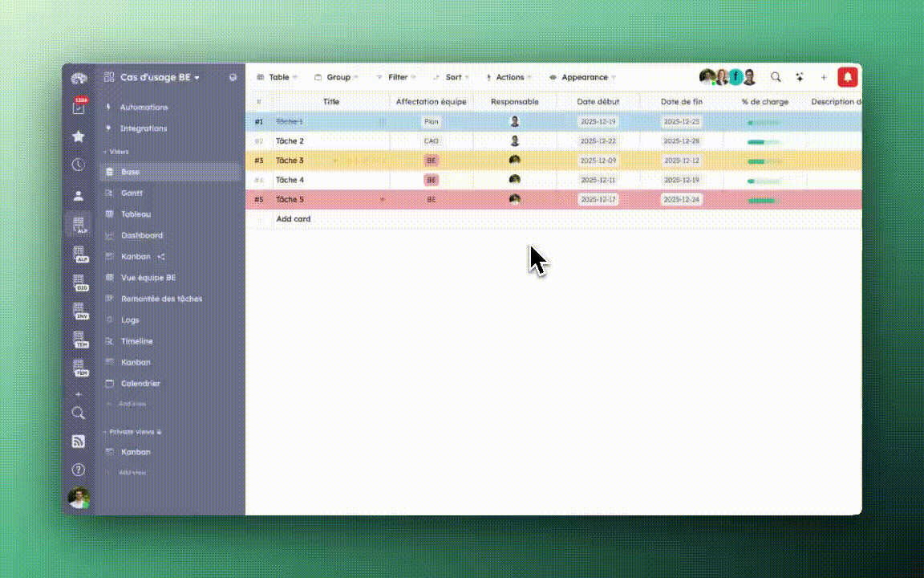Click the % de charge bar for Tâche 3
Screen dimensions: 924x578
764,161
